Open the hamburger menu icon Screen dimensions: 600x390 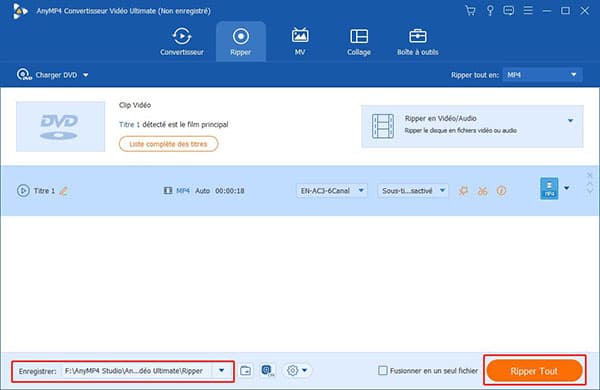click(x=528, y=10)
